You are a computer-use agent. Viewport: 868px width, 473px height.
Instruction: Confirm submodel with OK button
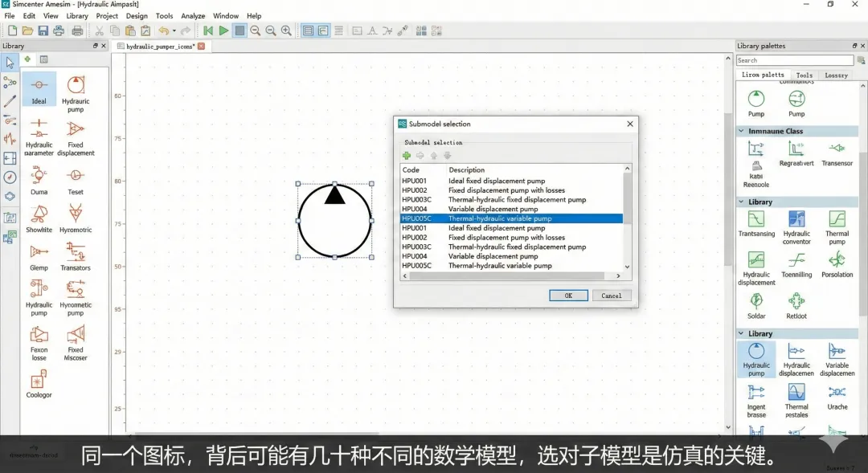point(568,296)
